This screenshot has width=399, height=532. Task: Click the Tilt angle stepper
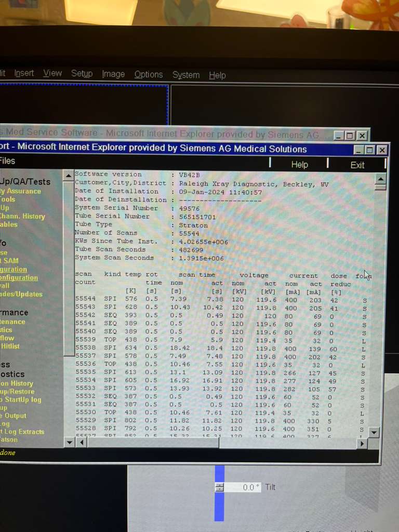pos(220,487)
